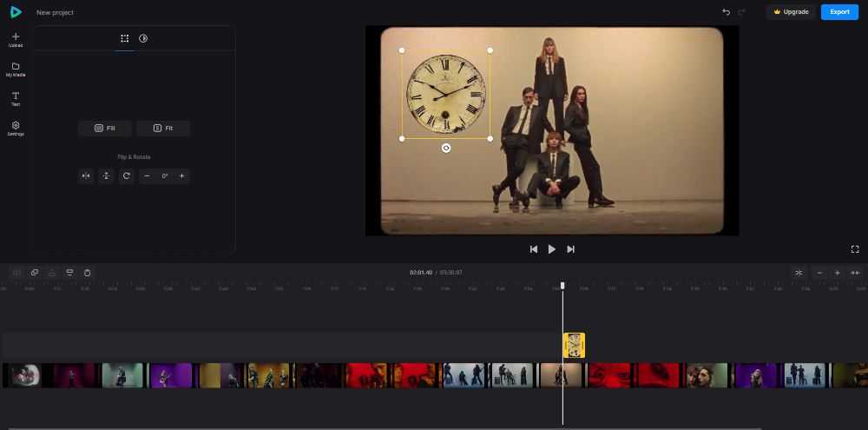Skip to the next frame marker

pos(570,249)
